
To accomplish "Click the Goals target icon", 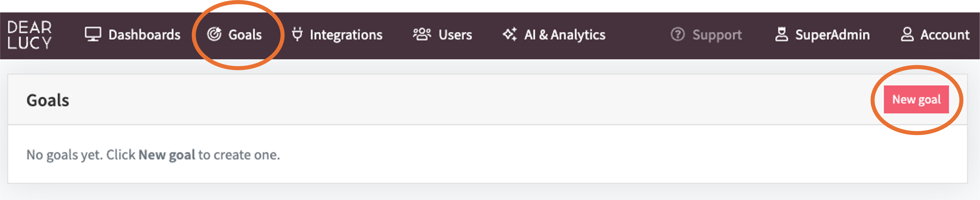I will click(214, 34).
